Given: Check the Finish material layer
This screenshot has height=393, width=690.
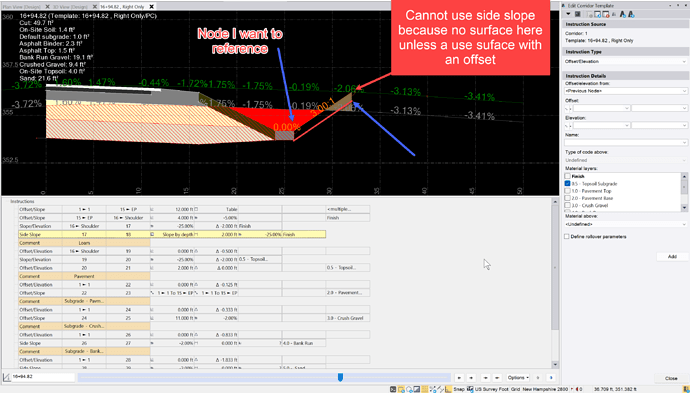Looking at the screenshot, I should pyautogui.click(x=568, y=176).
